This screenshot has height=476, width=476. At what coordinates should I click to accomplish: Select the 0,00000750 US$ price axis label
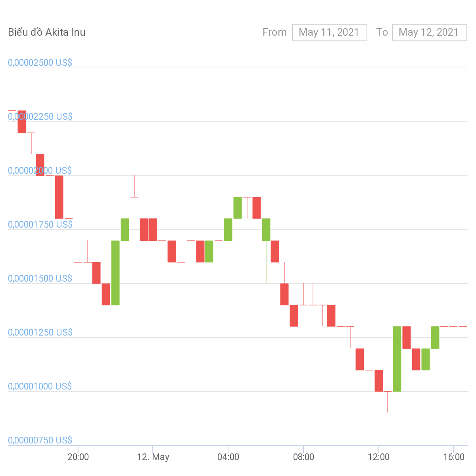[x=40, y=440]
